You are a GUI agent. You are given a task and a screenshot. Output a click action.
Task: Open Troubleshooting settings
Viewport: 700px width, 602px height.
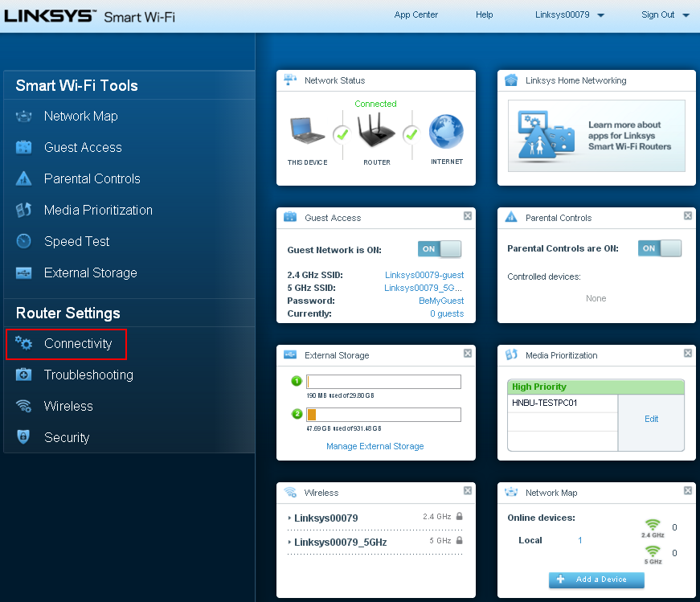point(88,375)
